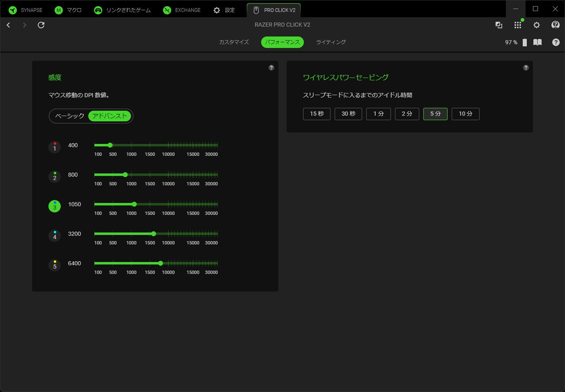The image size is (565, 392).
Task: Switch sensitivity mode to ベーシック
Action: tap(70, 116)
